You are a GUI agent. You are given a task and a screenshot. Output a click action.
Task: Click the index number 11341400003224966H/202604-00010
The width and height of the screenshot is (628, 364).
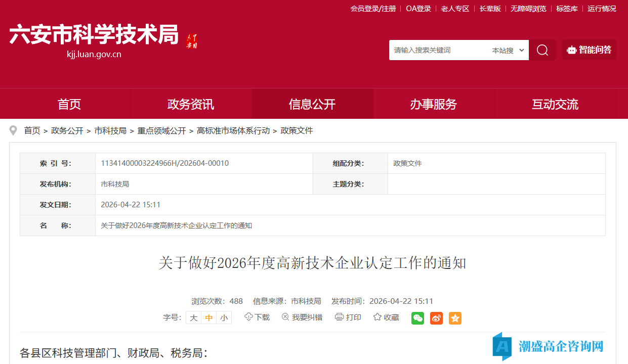click(x=165, y=163)
